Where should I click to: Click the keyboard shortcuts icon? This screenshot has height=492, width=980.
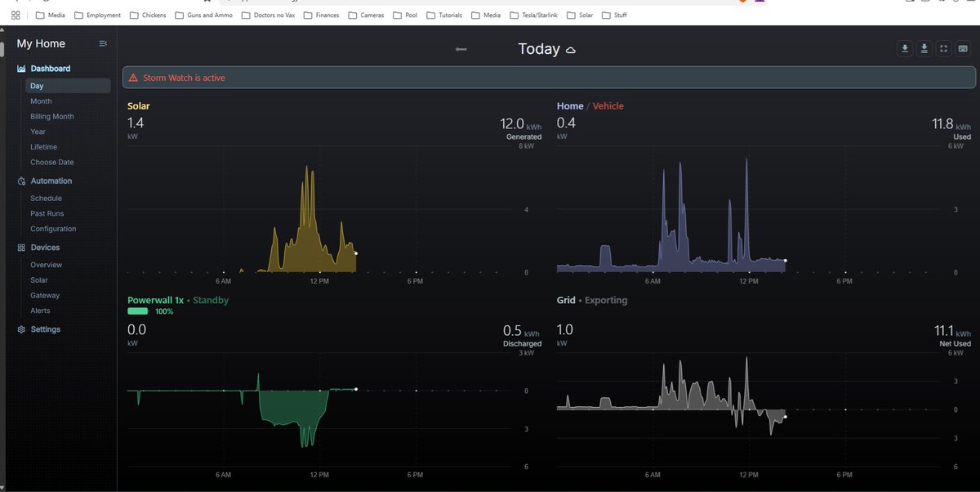(x=964, y=49)
